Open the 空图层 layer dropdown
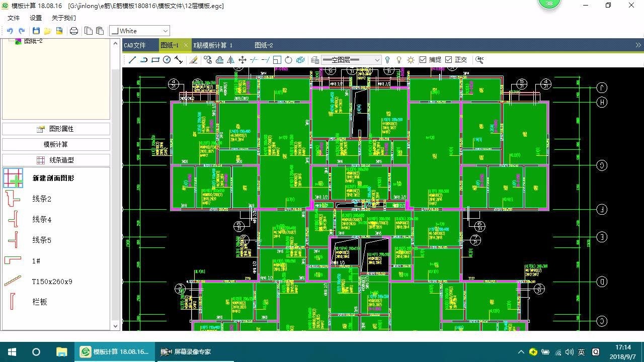Screen dimensions: 644x362 tap(351, 60)
